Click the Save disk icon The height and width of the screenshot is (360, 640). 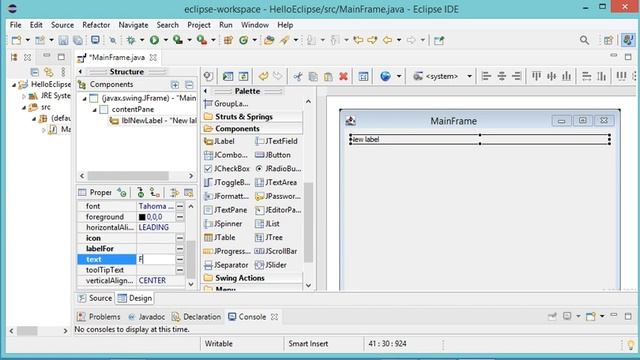[x=63, y=40]
